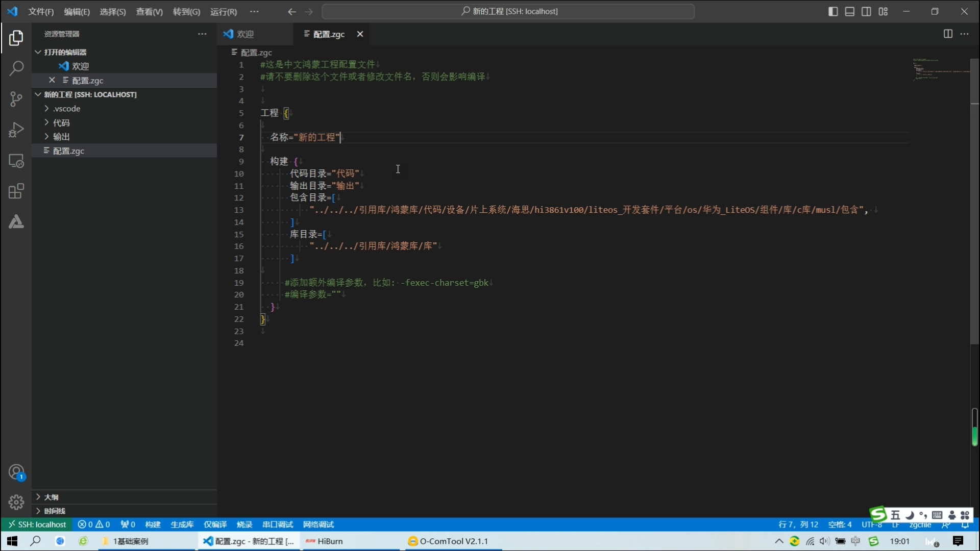980x551 pixels.
Task: Open the Extensions view
Action: 16,191
